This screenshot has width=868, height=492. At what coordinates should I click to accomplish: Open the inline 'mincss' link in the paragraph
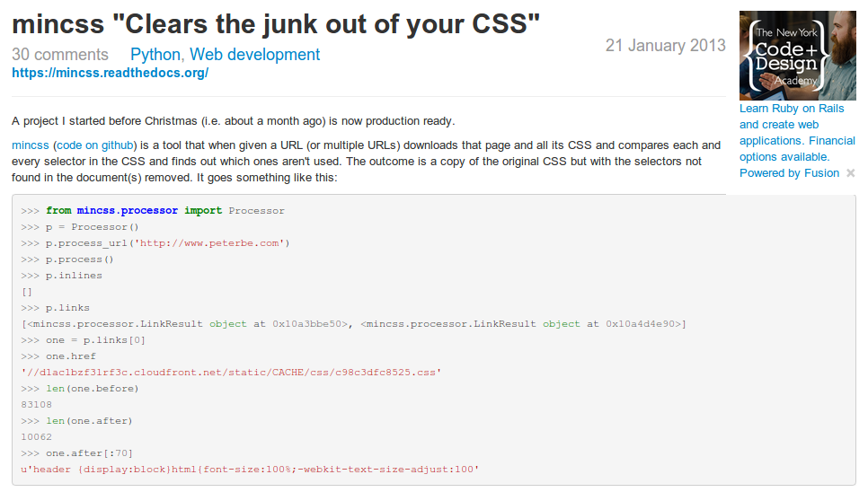pos(31,145)
